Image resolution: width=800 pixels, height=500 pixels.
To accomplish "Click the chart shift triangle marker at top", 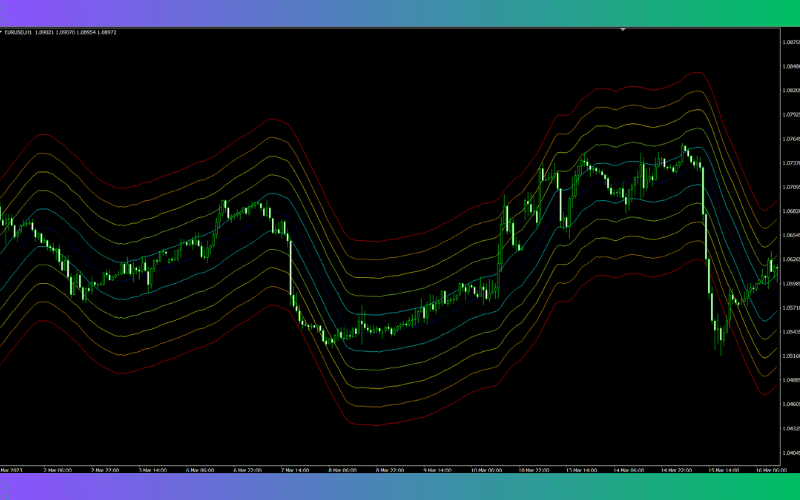I will 623,30.
